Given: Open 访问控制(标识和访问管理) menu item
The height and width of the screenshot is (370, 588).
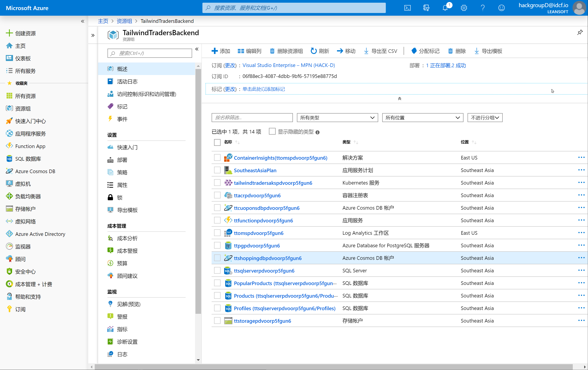Looking at the screenshot, I should coord(146,94).
